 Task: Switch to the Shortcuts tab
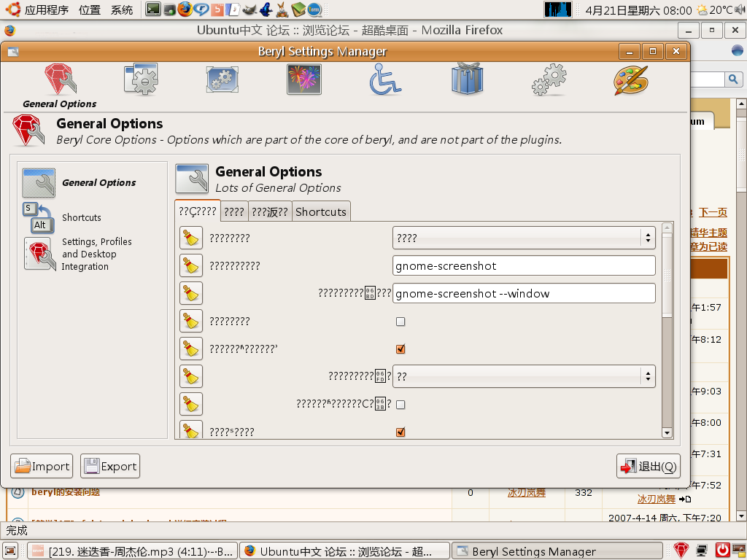tap(321, 212)
